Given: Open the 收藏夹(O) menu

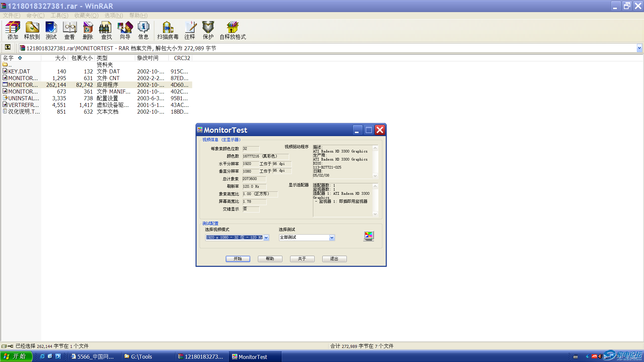Looking at the screenshot, I should click(x=87, y=15).
